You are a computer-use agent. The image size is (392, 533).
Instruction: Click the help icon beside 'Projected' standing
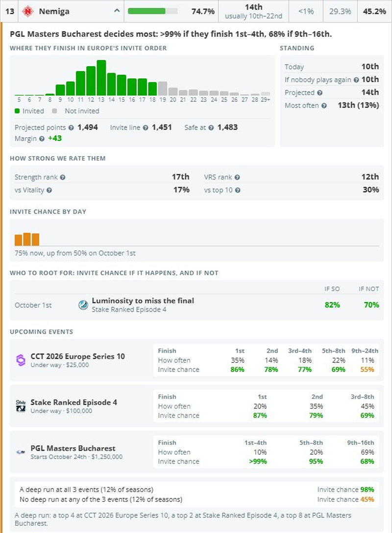319,93
